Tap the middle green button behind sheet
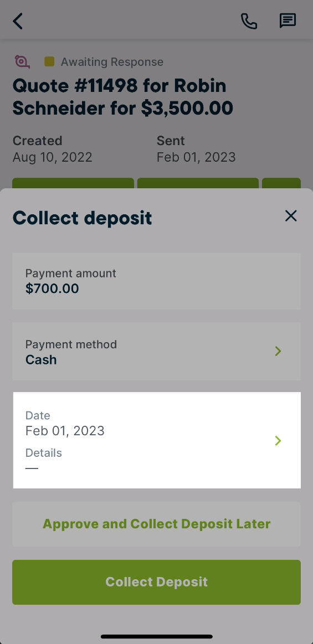The height and width of the screenshot is (644, 313). 198,183
